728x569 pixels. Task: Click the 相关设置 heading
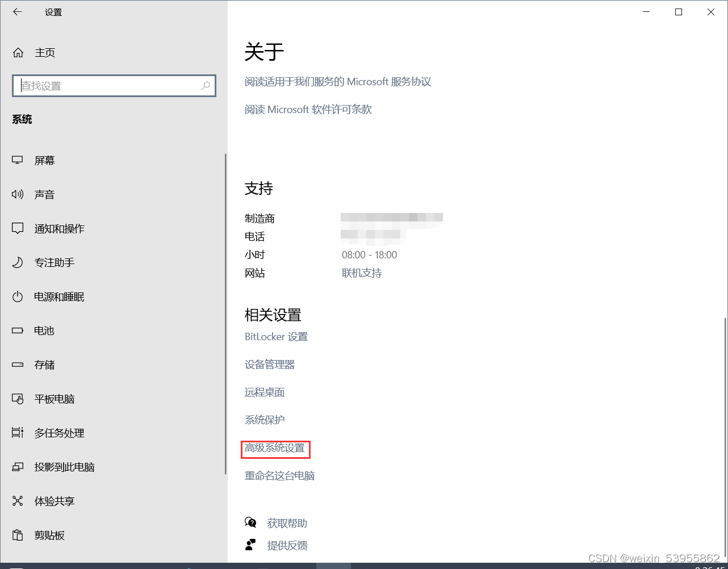click(273, 315)
